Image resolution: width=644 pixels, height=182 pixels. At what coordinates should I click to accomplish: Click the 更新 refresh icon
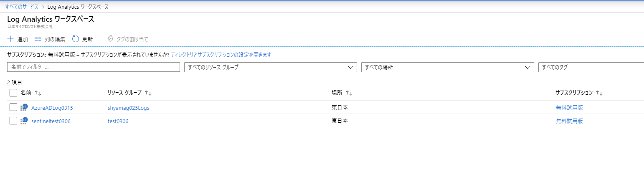coord(76,39)
